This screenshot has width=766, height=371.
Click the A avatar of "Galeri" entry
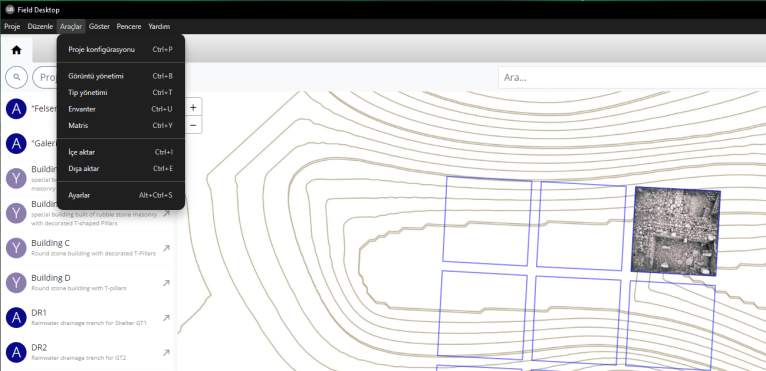(16, 144)
